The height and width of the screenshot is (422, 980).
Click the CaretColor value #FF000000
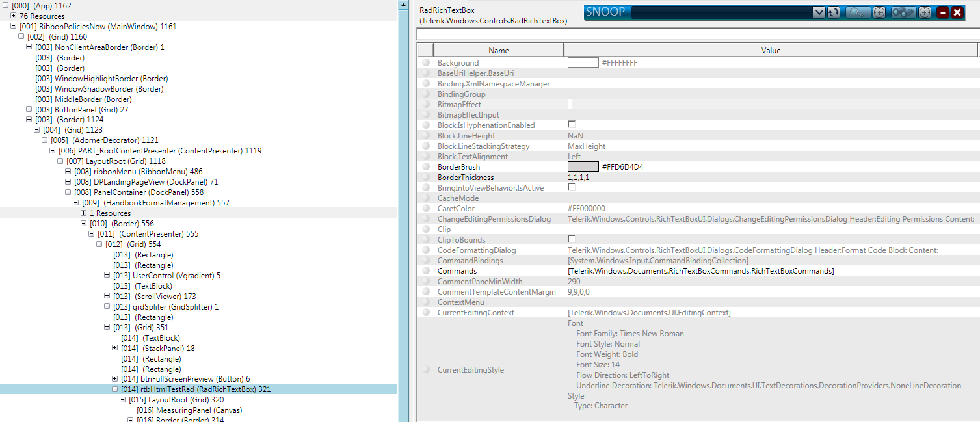587,209
